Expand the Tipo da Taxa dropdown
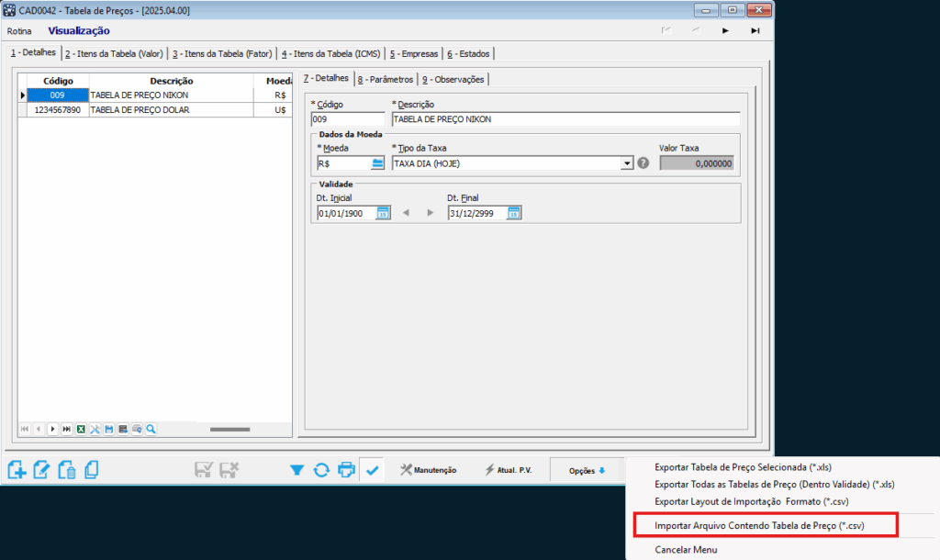 pyautogui.click(x=627, y=163)
